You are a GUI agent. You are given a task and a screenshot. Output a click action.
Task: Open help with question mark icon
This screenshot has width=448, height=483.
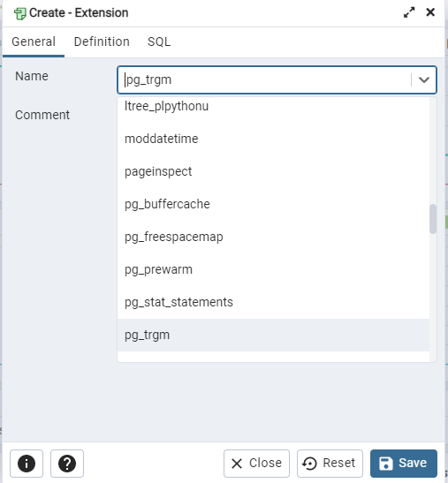click(67, 463)
